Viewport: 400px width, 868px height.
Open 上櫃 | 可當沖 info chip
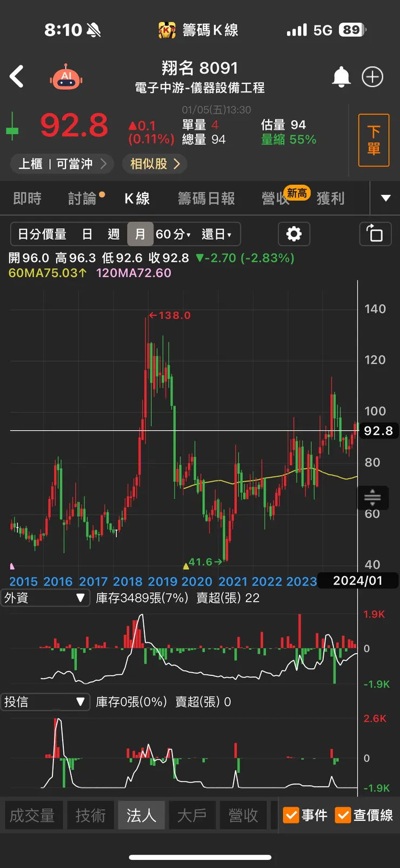(62, 164)
